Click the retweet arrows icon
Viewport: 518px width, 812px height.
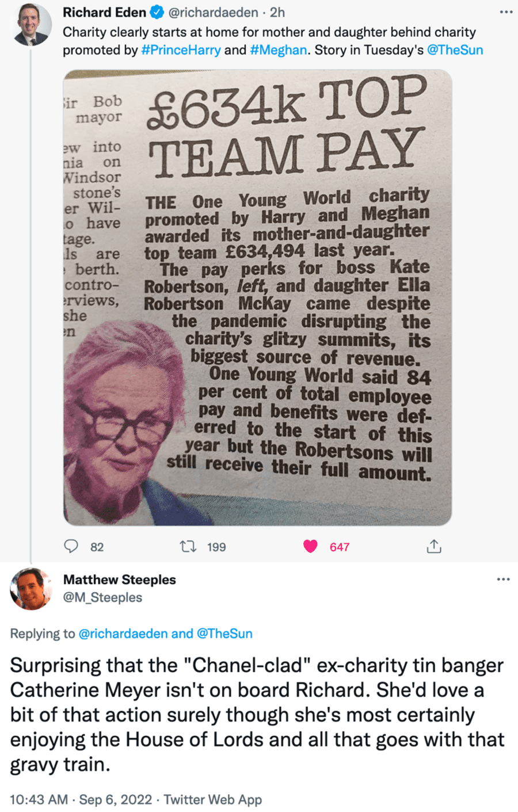[188, 546]
